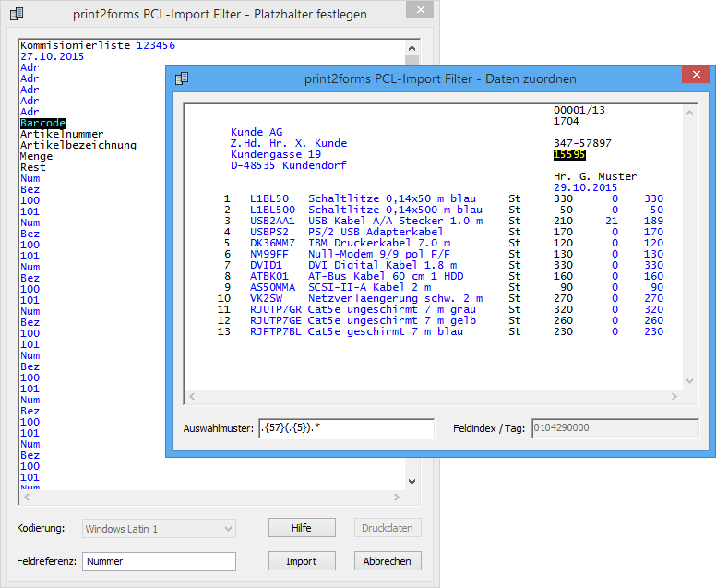Click Abbrechen to cancel
Screen dimensions: 716x588
coord(388,561)
